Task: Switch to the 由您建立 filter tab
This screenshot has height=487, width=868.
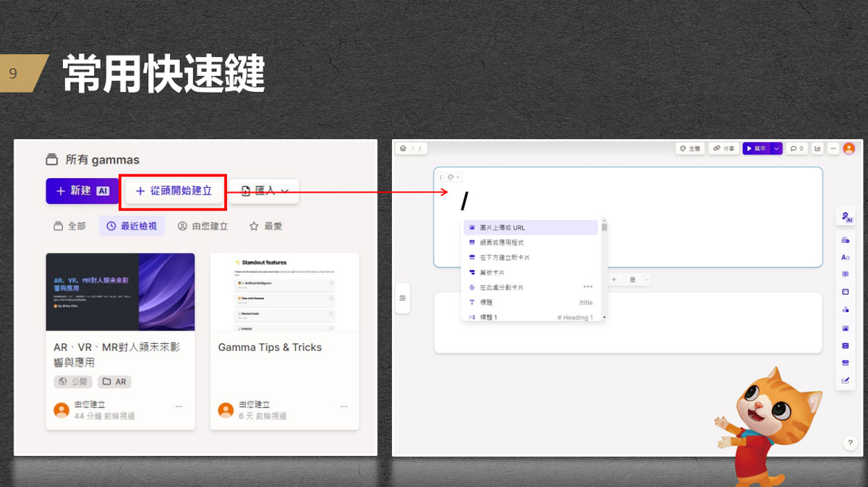Action: (203, 226)
